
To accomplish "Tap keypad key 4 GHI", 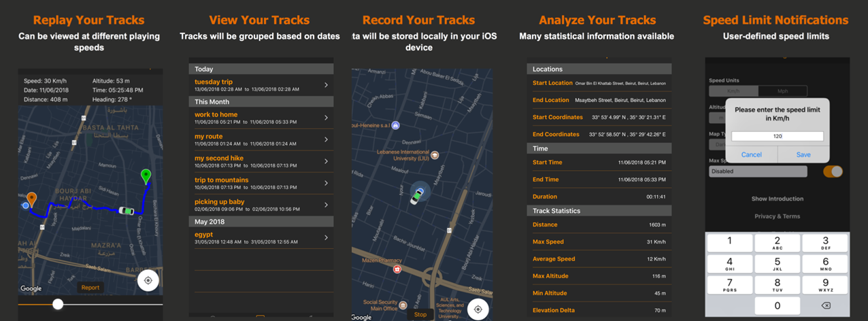I will [x=730, y=263].
